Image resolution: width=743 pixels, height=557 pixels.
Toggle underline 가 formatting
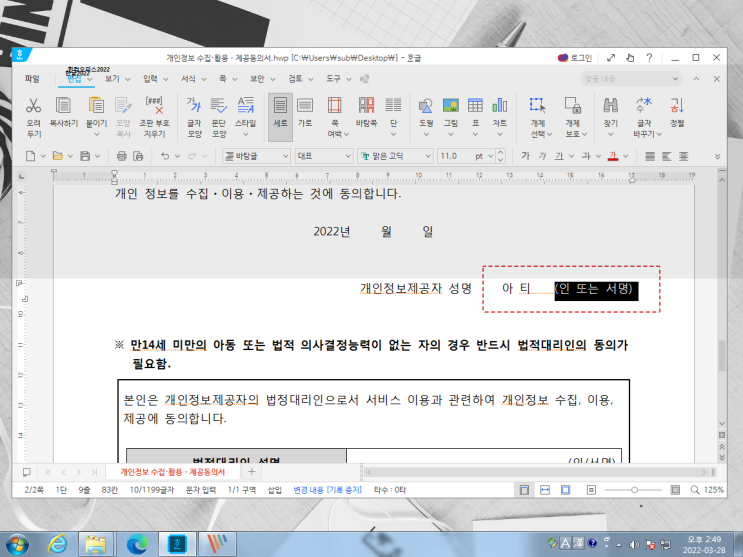(560, 156)
